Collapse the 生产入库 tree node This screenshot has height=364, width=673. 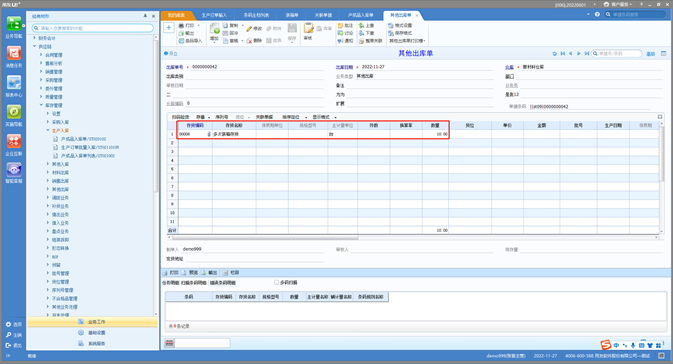click(48, 130)
